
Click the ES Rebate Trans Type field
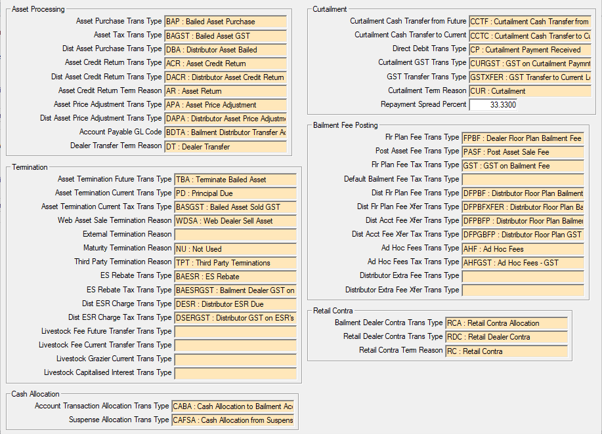coord(235,276)
